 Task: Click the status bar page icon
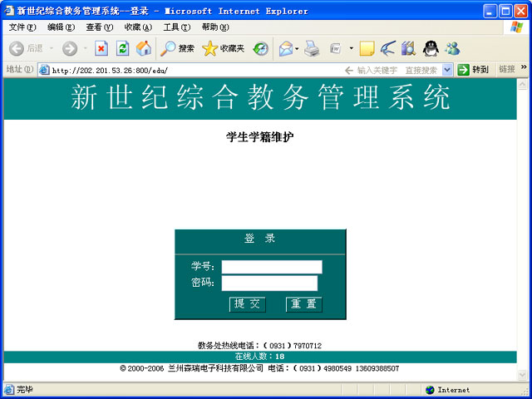[9, 390]
